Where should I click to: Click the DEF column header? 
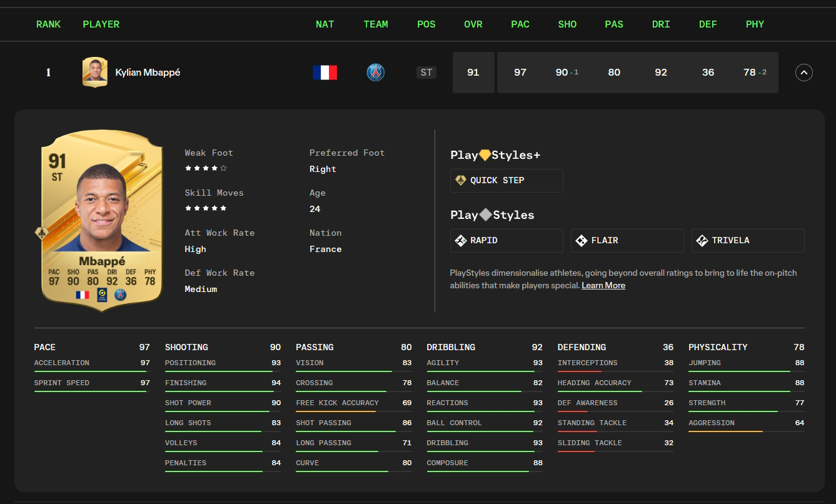point(708,24)
